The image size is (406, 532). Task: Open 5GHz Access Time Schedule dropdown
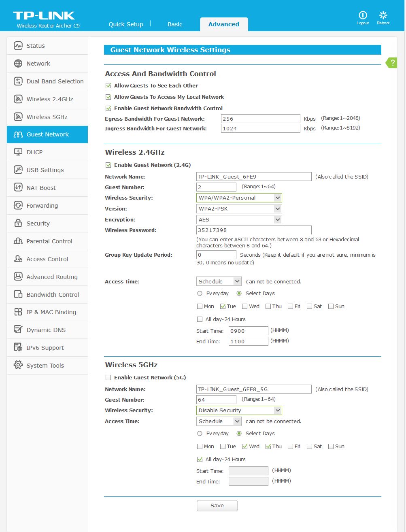coord(219,421)
